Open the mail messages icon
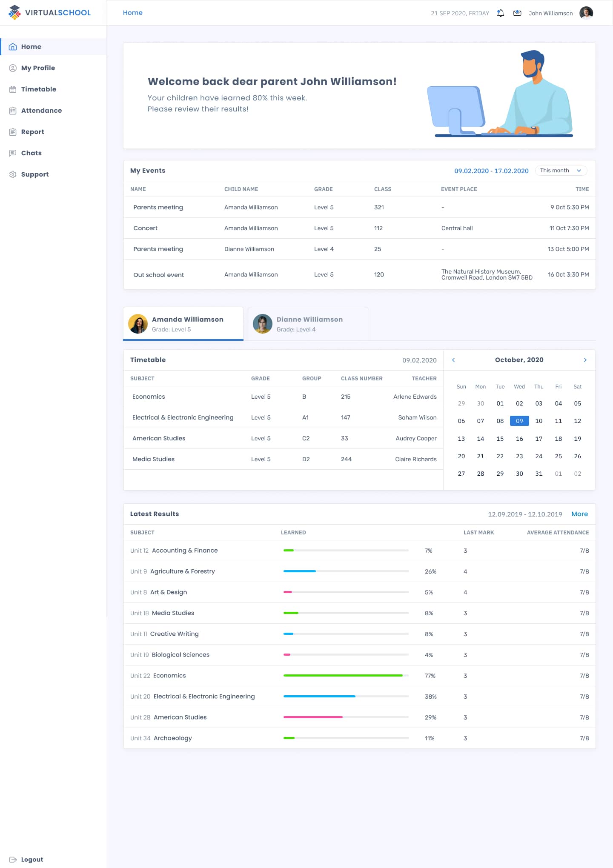This screenshot has height=868, width=613. click(x=517, y=13)
